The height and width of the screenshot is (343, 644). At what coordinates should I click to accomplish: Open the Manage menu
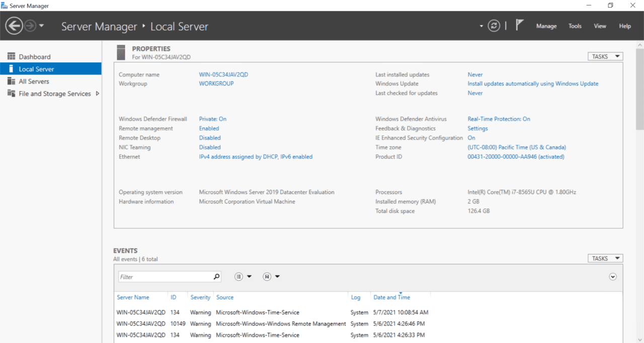tap(546, 26)
